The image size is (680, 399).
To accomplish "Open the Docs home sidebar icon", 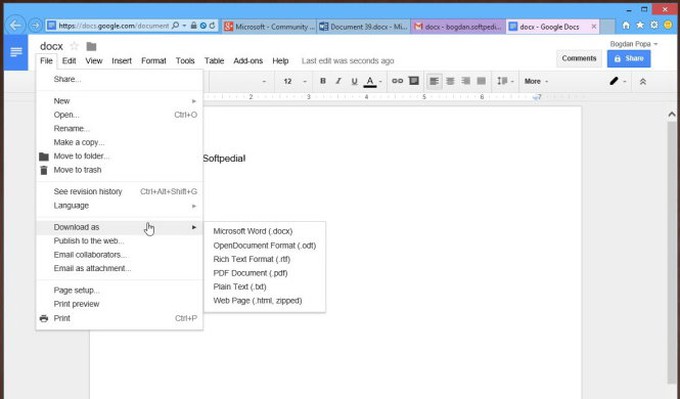I will point(16,52).
